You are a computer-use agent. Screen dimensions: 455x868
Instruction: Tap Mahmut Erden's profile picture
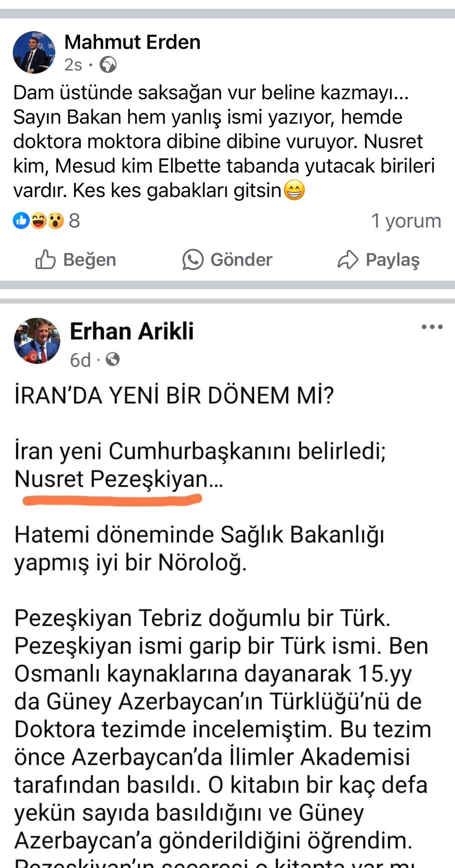pos(34,52)
